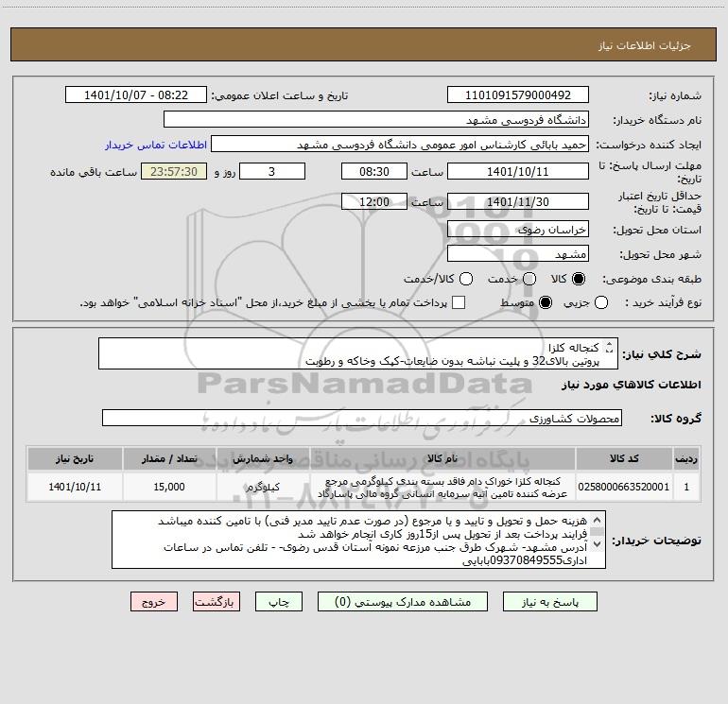Select the کالا radio button
This screenshot has height=704, width=728.
tap(579, 279)
